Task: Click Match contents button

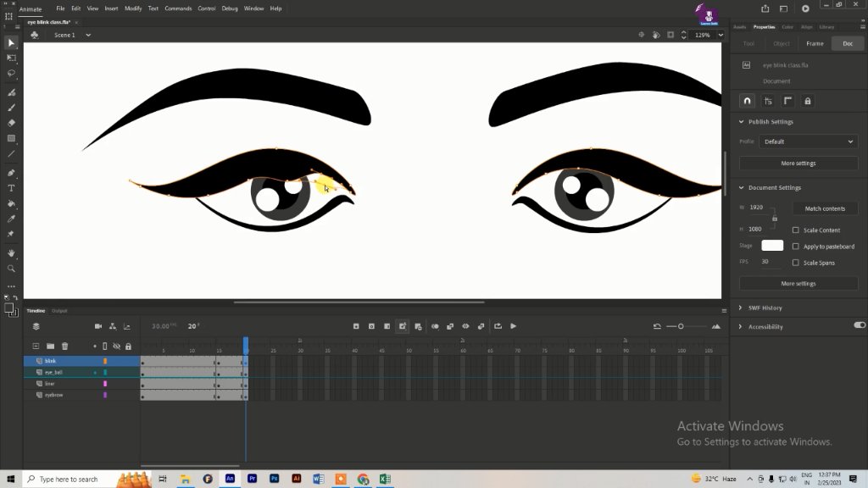Action: [x=825, y=208]
